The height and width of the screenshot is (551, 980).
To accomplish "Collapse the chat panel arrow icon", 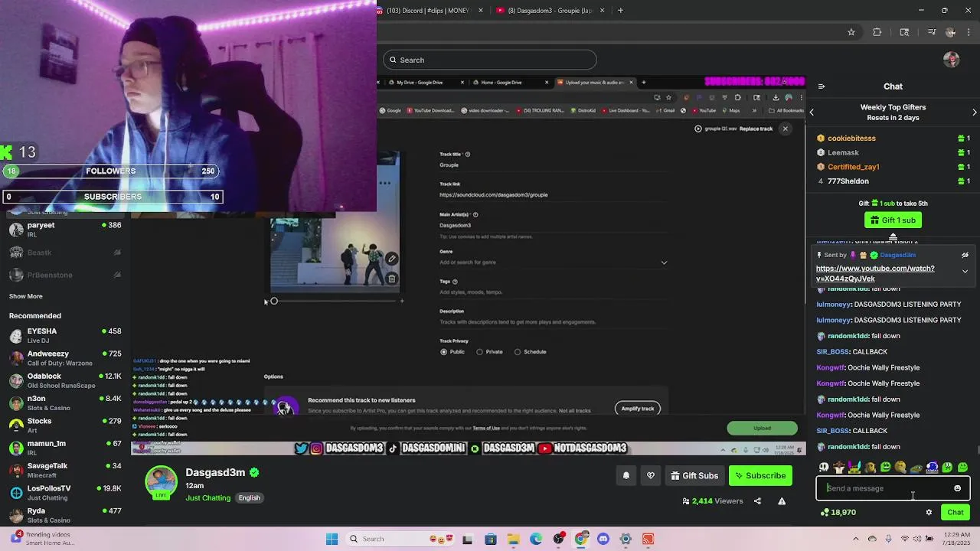I will pos(821,86).
